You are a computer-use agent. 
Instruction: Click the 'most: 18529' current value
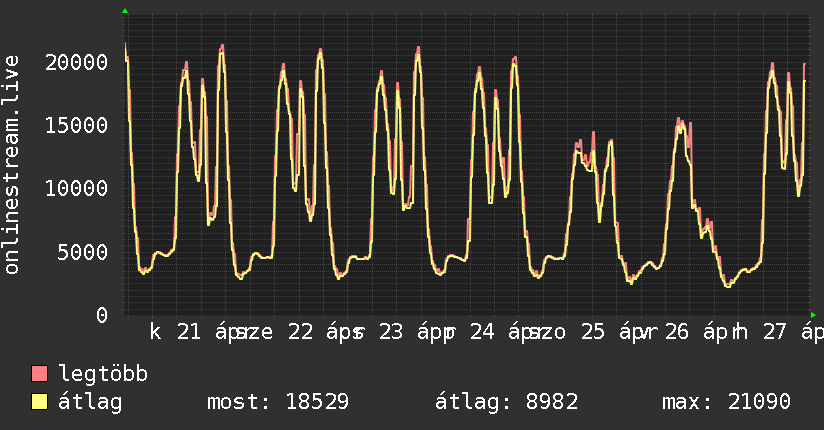pyautogui.click(x=278, y=402)
